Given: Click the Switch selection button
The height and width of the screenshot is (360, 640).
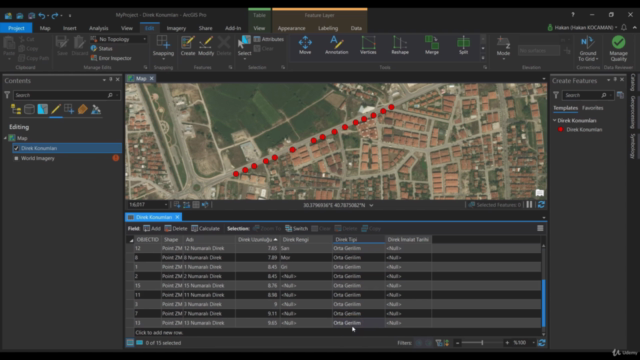Looking at the screenshot, I should 296,229.
